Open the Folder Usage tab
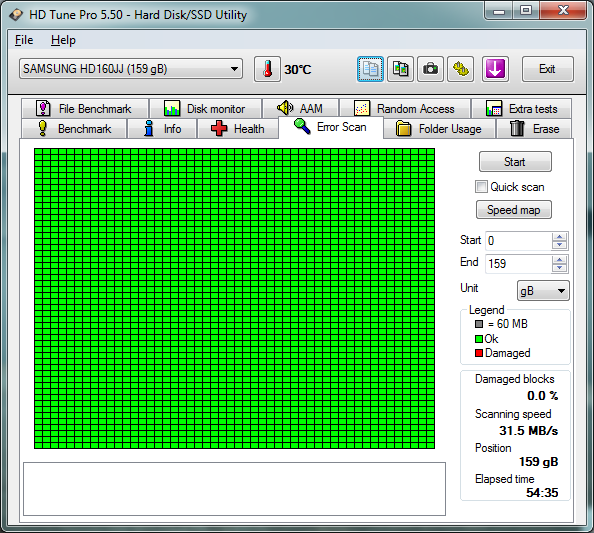594x533 pixels. coord(439,129)
